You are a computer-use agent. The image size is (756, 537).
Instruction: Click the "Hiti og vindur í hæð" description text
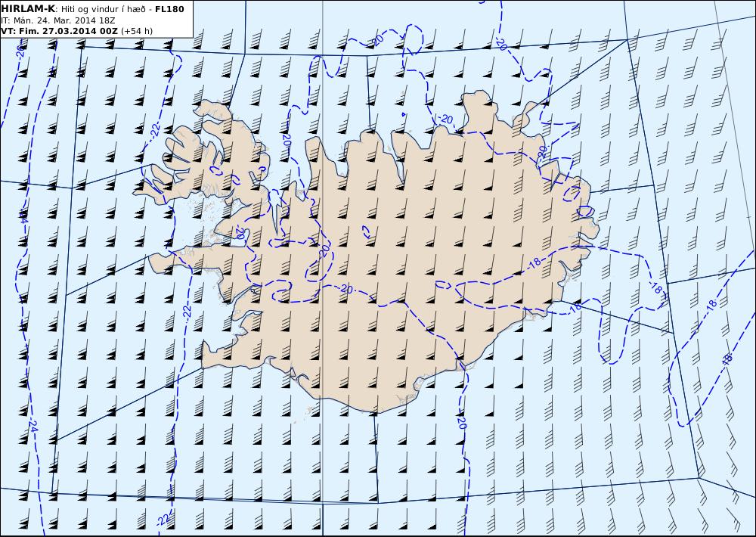coord(103,9)
